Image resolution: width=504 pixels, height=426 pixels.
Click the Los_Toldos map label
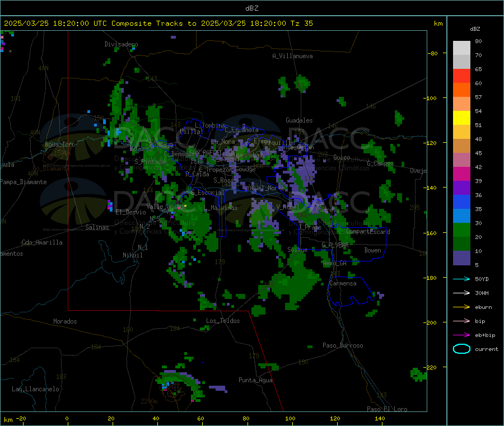pyautogui.click(x=223, y=321)
